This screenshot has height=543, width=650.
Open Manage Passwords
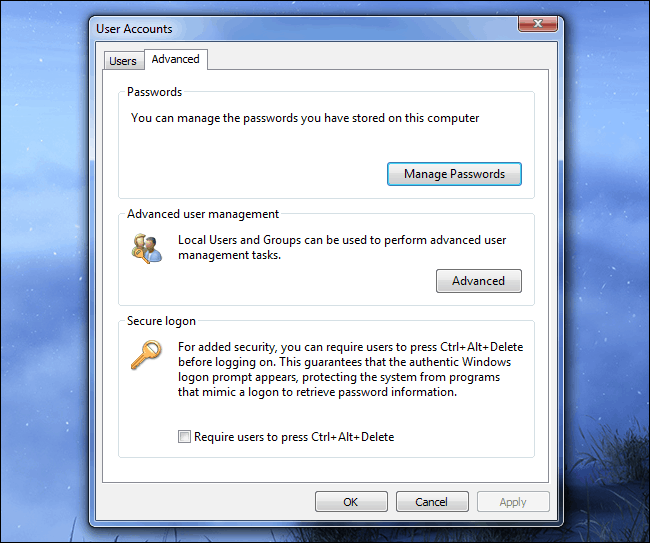[454, 174]
